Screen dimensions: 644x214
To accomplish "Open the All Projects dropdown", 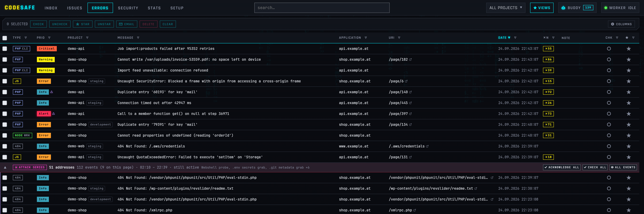I will coord(506,8).
